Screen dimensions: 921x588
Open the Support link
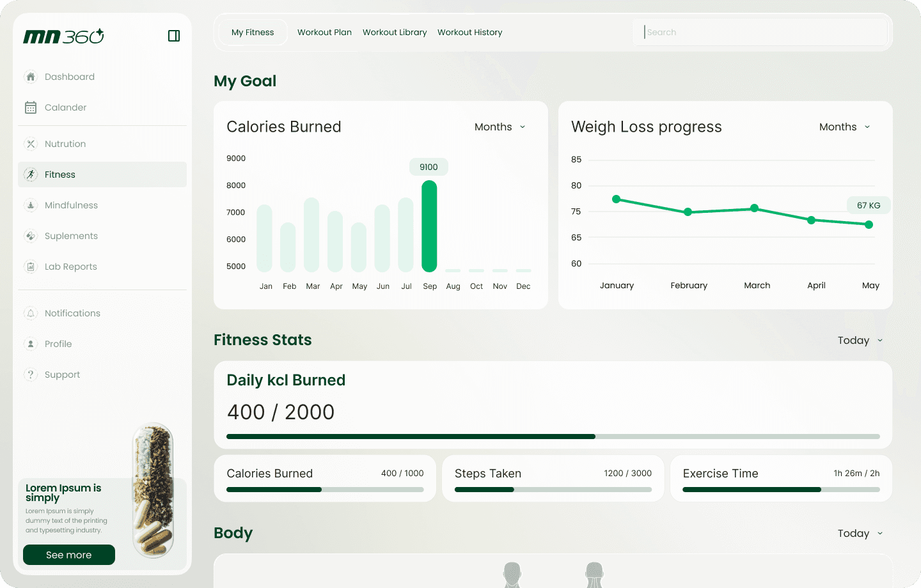point(102,375)
